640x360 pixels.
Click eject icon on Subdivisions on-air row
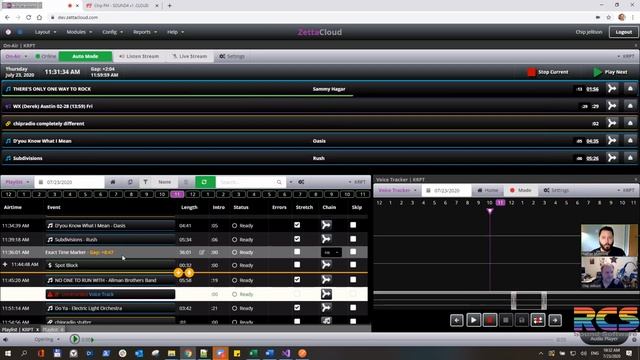[630, 158]
